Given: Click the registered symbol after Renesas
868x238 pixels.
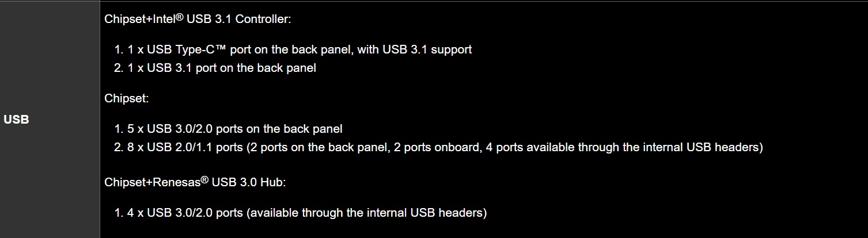Looking at the screenshot, I should (x=204, y=180).
